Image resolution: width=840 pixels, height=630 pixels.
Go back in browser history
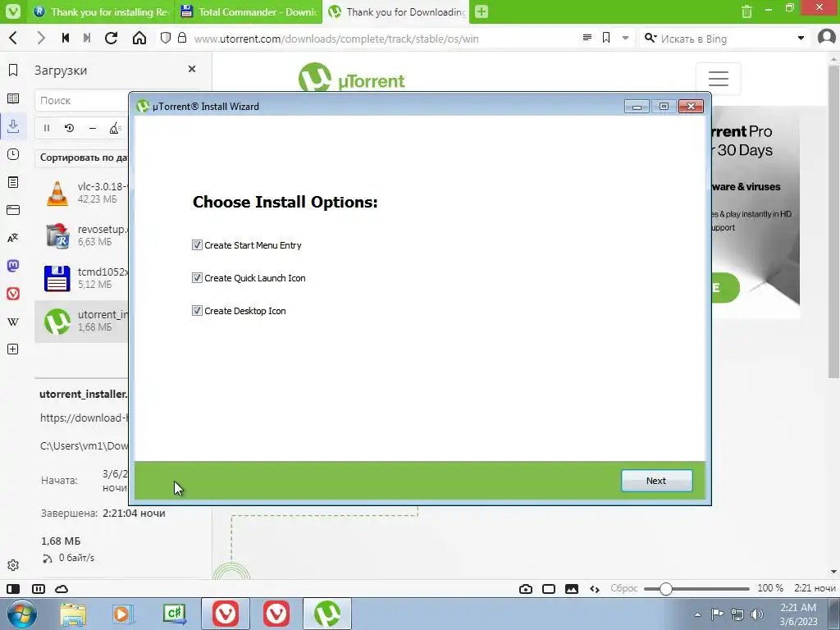14,38
